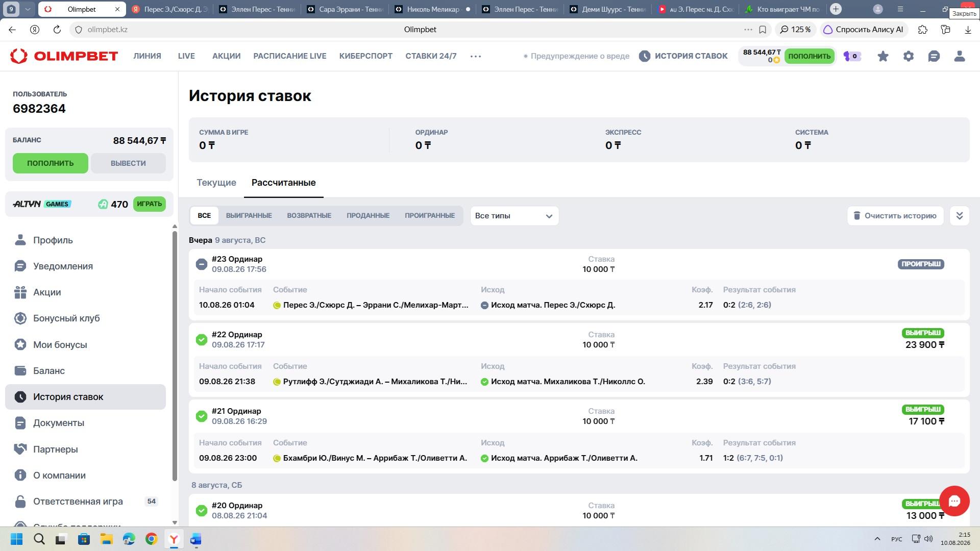
Task: Open user account icon in header
Action: point(960,56)
